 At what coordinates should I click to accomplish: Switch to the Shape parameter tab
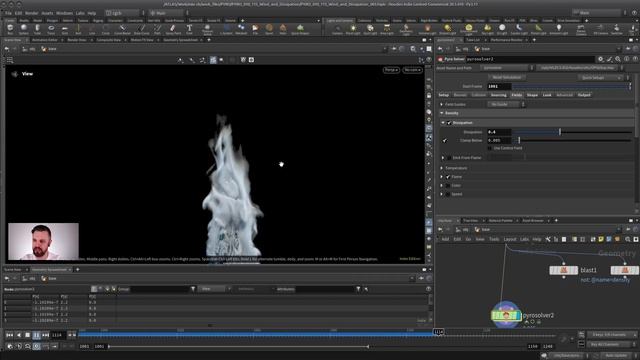pyautogui.click(x=532, y=95)
